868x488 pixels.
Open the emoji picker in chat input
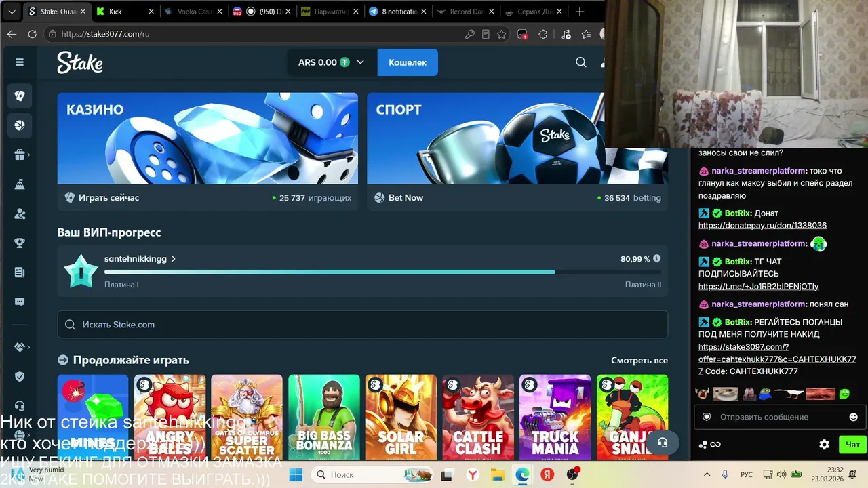coord(854,417)
